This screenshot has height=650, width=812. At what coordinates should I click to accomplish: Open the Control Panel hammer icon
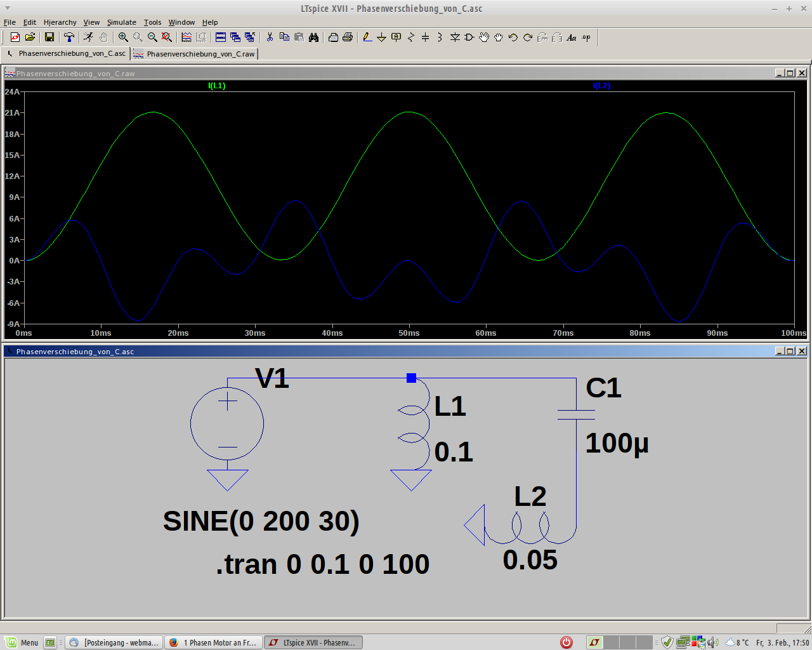point(69,37)
